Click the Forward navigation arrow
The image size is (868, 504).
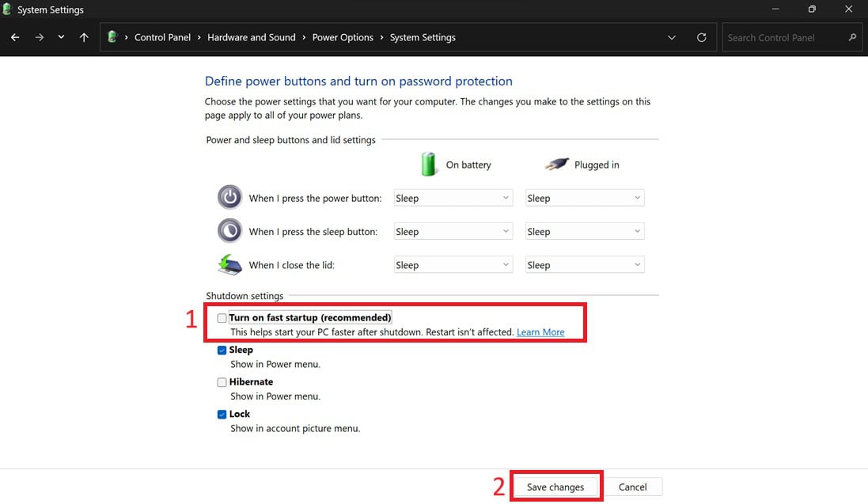tap(39, 37)
